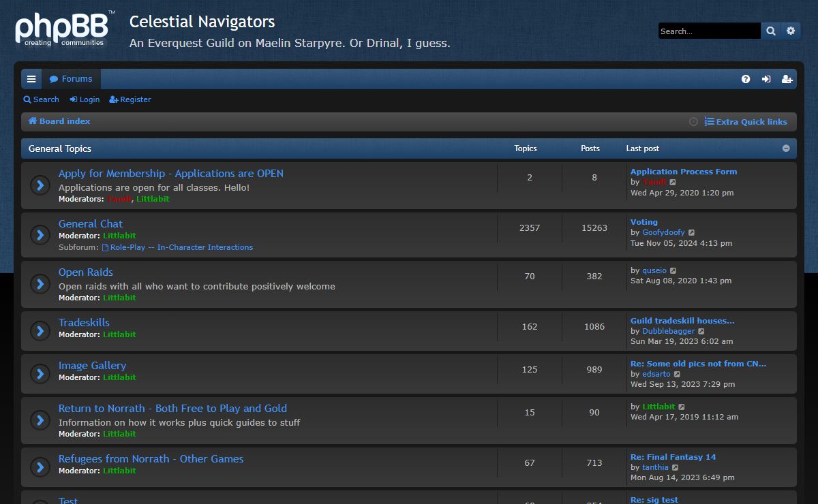Click forum icon for Refugees from Norrath
This screenshot has width=818, height=504.
click(40, 467)
